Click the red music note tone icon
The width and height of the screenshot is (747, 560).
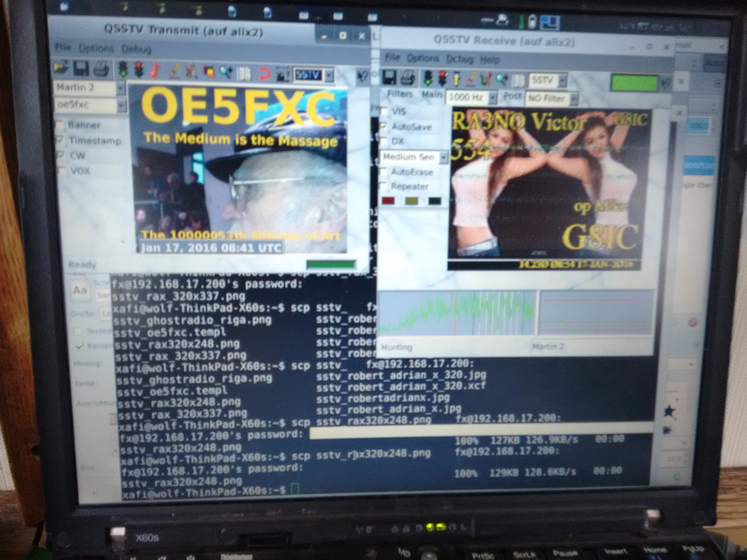tap(155, 70)
